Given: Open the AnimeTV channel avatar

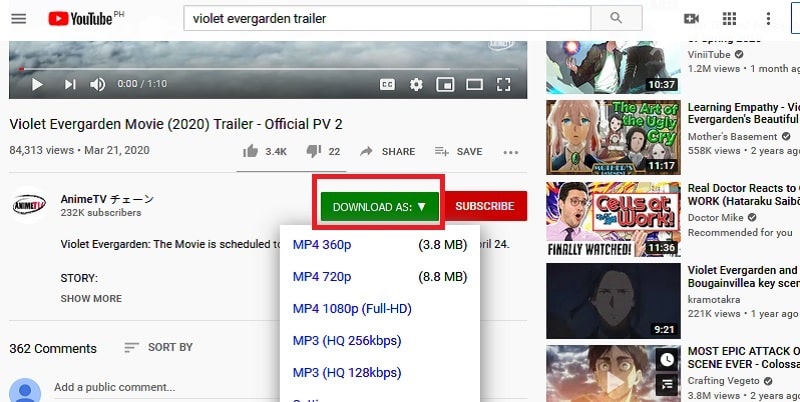Looking at the screenshot, I should (x=29, y=205).
